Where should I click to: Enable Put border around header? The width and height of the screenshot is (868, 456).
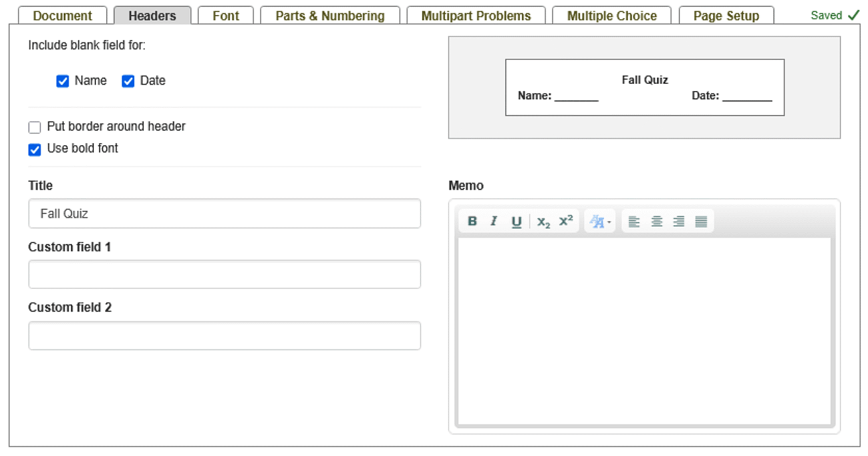35,127
